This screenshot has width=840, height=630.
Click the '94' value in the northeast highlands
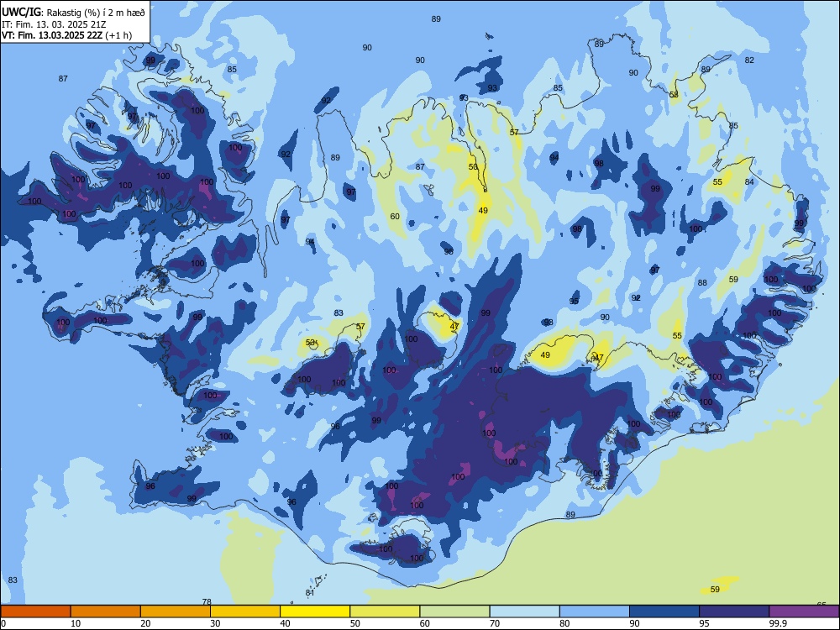pos(554,157)
